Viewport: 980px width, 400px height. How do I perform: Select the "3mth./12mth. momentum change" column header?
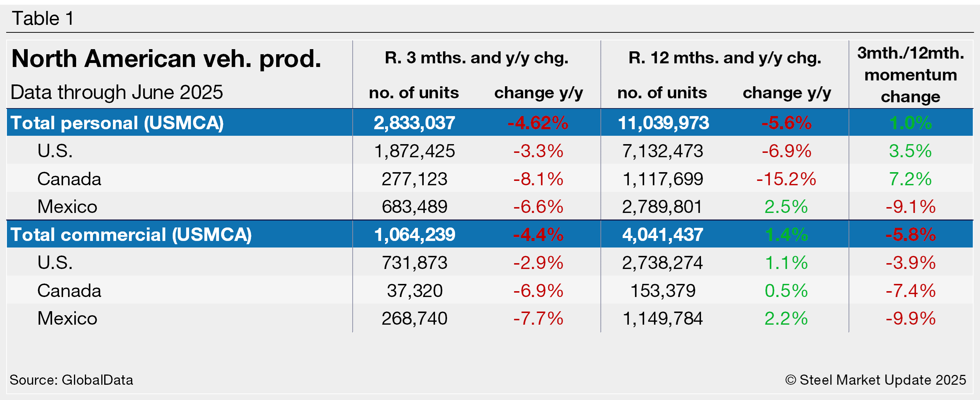tap(910, 75)
